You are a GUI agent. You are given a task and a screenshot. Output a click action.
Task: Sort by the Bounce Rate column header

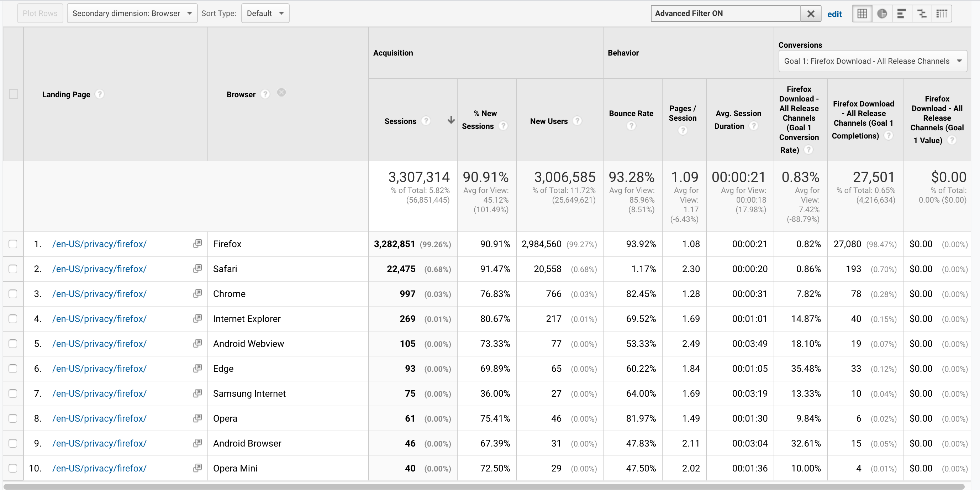coord(631,114)
